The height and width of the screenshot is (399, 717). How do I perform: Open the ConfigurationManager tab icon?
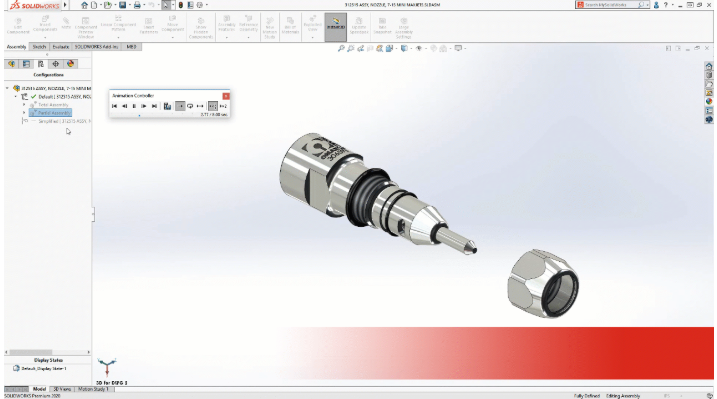coord(41,64)
